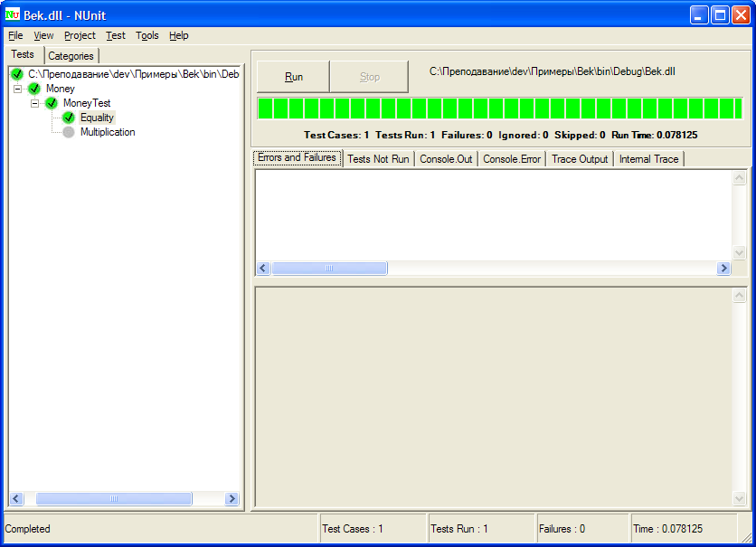Open the Tests Not Run tab
756x547 pixels.
coord(378,159)
